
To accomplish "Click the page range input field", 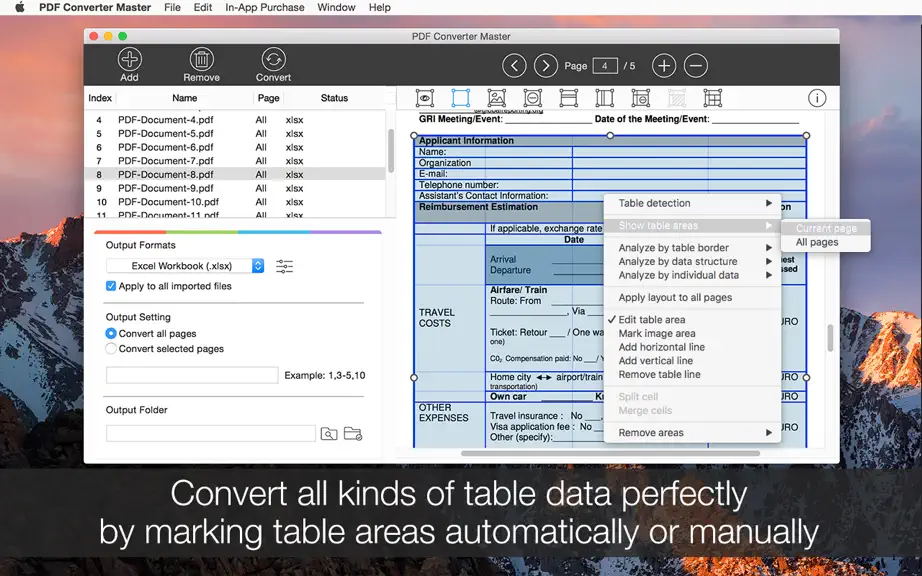I will click(x=192, y=375).
